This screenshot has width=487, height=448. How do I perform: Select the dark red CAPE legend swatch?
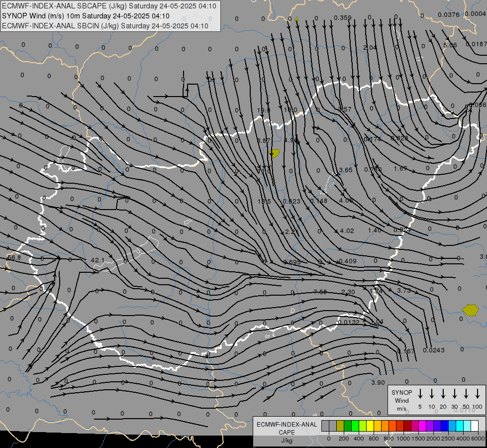407,426
